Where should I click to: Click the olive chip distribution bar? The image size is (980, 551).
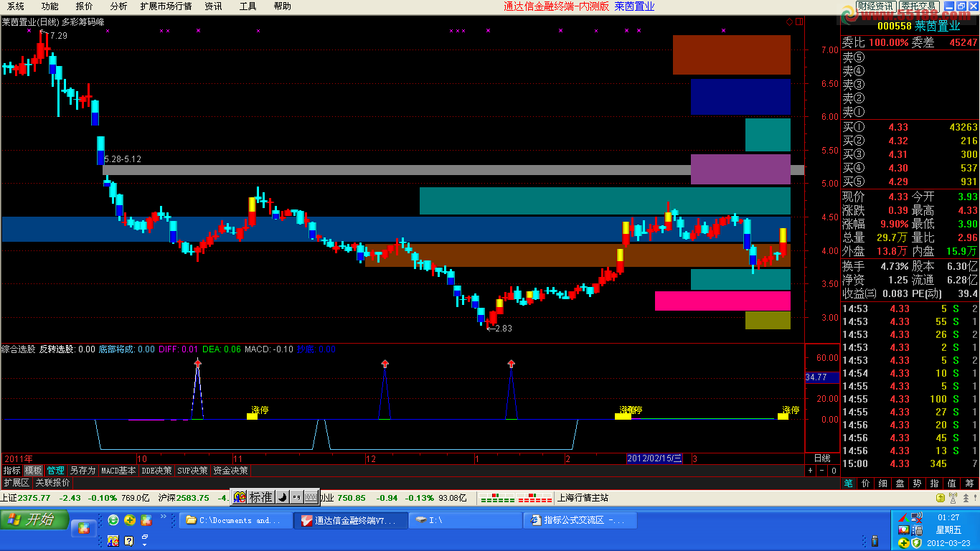(x=768, y=320)
